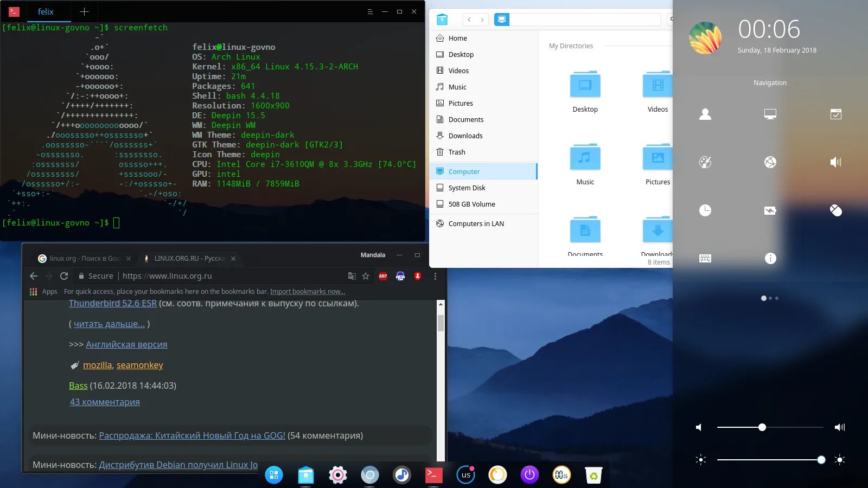Open Keyboard and Language settings icon
This screenshot has width=868, height=488.
(x=705, y=259)
